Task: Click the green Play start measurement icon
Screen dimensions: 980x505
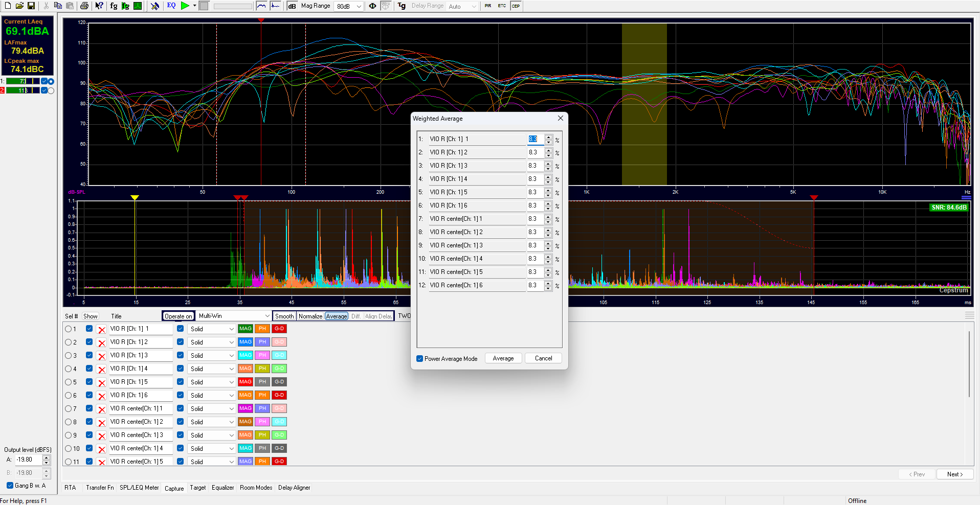Action: click(x=185, y=6)
